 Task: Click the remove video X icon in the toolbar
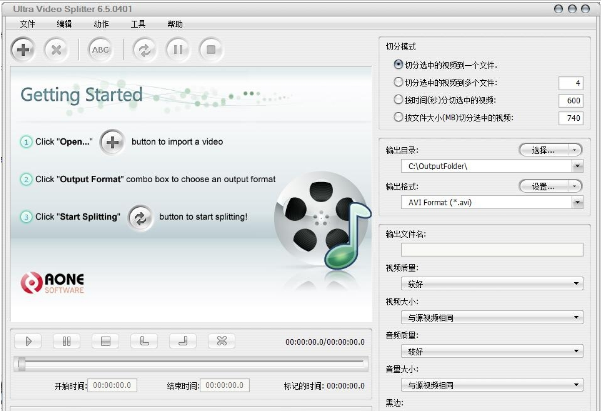[57, 48]
